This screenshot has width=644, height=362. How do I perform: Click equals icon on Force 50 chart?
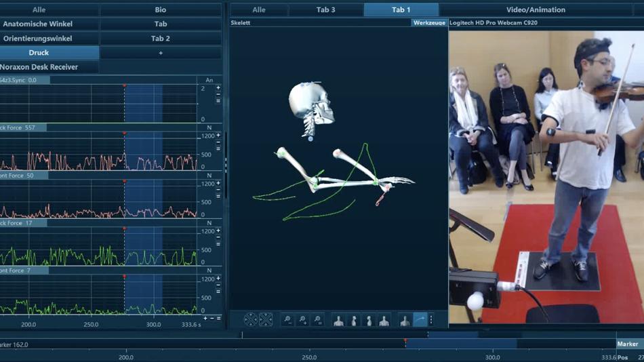[218, 196]
